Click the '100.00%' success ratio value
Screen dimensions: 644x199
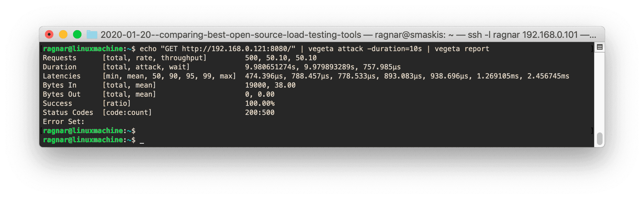259,103
